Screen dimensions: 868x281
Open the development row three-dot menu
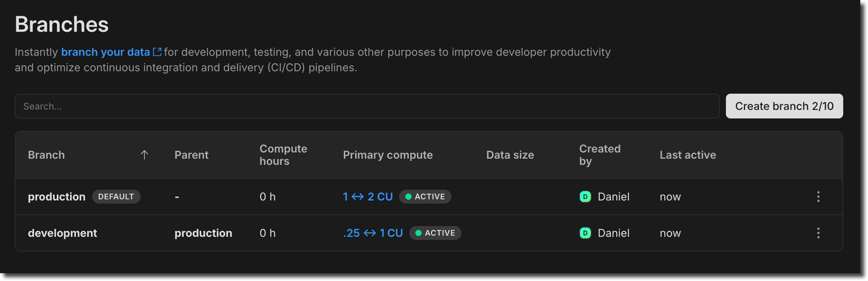pos(818,233)
